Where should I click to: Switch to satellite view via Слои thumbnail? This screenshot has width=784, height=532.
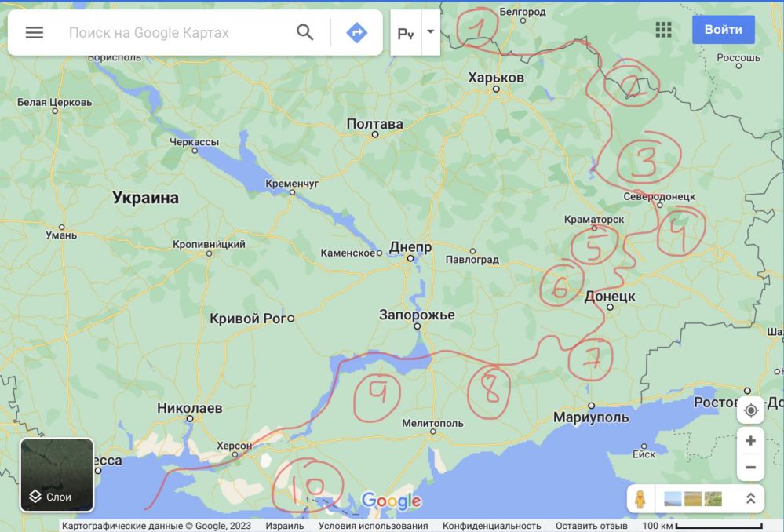[x=57, y=474]
